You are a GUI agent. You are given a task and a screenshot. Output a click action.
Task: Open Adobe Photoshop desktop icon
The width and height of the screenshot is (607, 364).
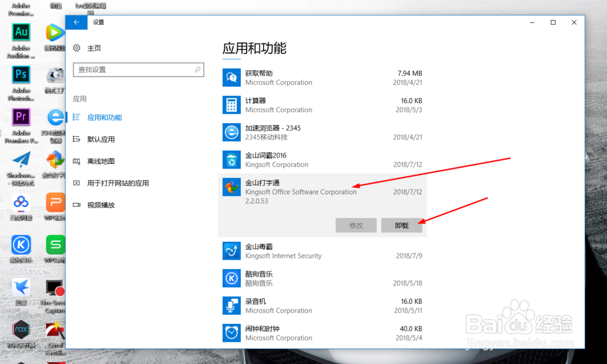(21, 84)
